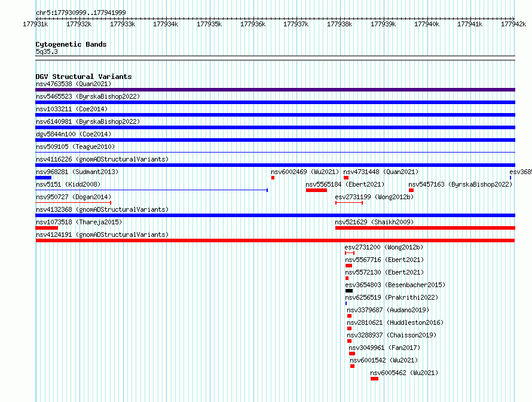This screenshot has width=532, height=402.
Task: Click the long red nsv521629 feature bar
Action: 425,228
